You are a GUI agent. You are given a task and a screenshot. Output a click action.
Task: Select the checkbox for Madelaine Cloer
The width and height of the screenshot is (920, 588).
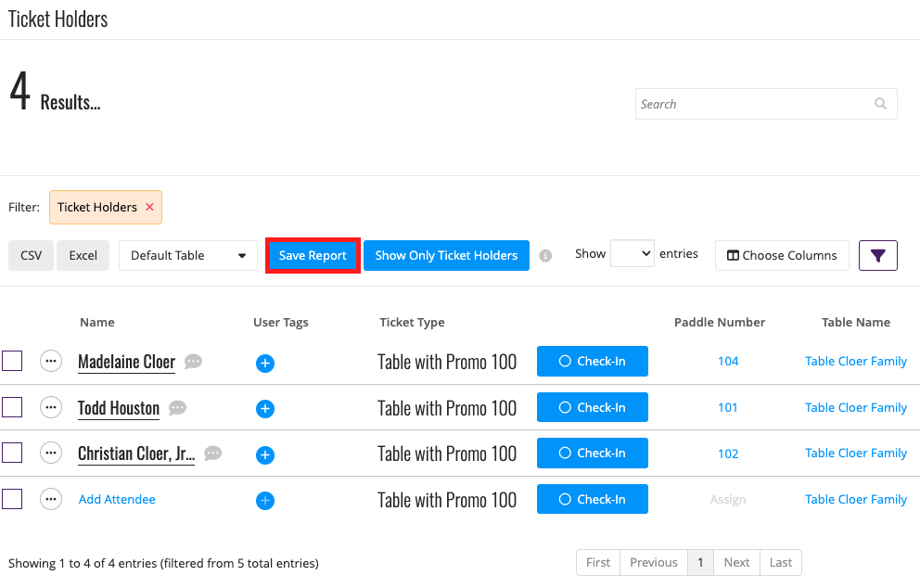pyautogui.click(x=12, y=361)
